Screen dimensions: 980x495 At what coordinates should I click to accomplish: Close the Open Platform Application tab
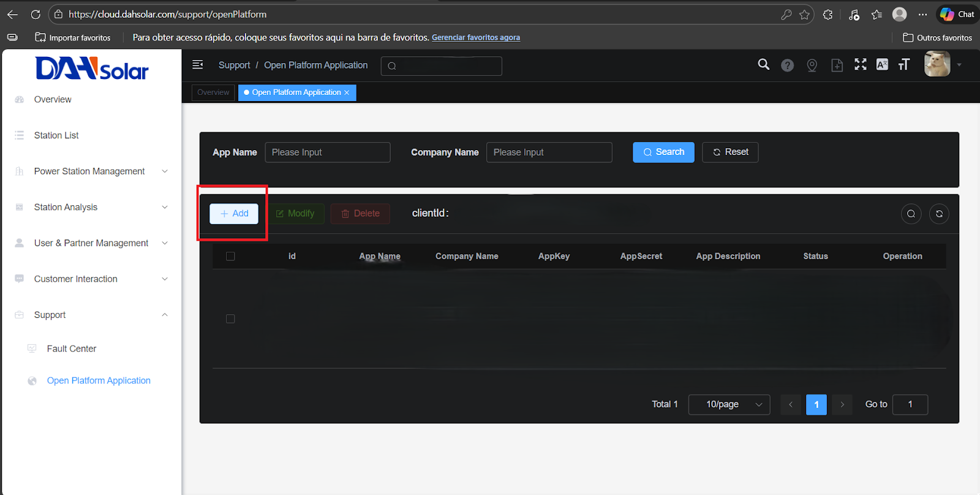coord(347,93)
